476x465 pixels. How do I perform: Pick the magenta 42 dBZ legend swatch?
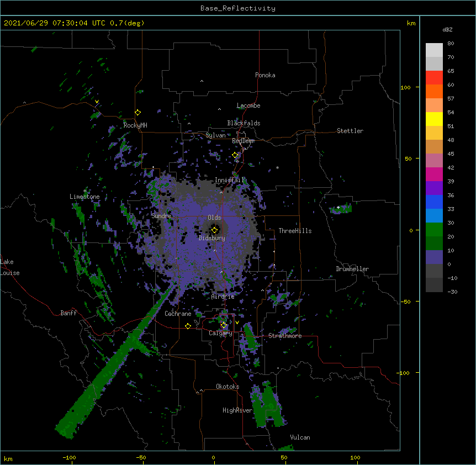pos(434,174)
